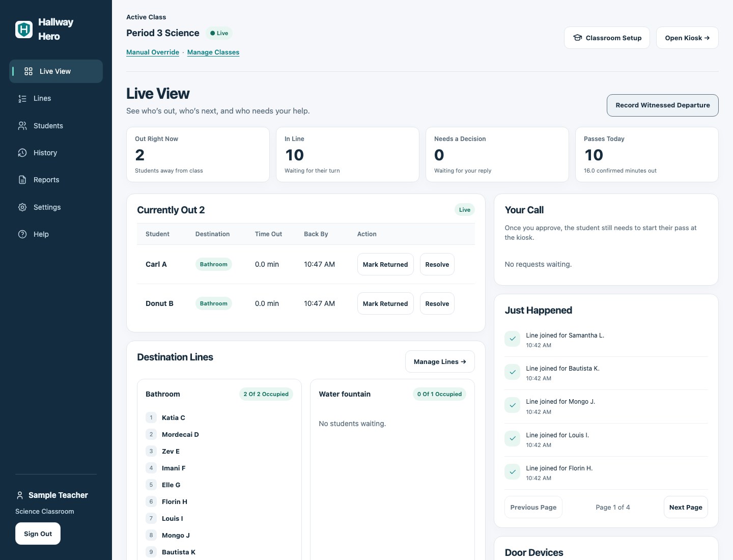The height and width of the screenshot is (560, 733).
Task: Click the Page 1 of 4 indicator
Action: coord(613,507)
